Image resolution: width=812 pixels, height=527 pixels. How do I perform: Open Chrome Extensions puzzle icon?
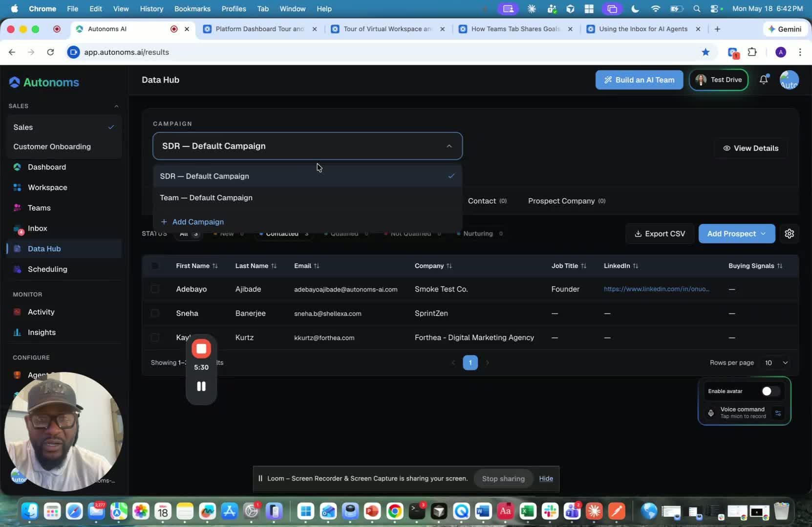point(752,52)
